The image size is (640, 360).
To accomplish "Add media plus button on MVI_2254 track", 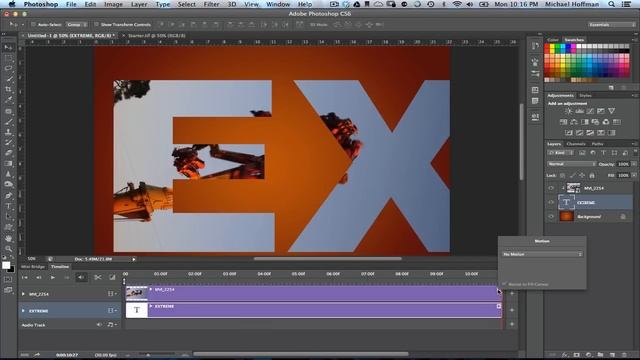I will point(512,293).
